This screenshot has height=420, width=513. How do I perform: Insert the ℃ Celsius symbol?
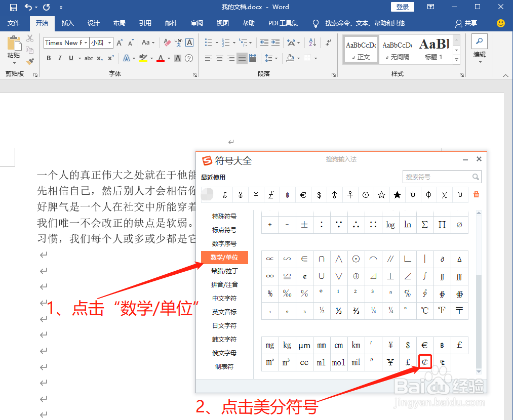pyautogui.click(x=425, y=311)
